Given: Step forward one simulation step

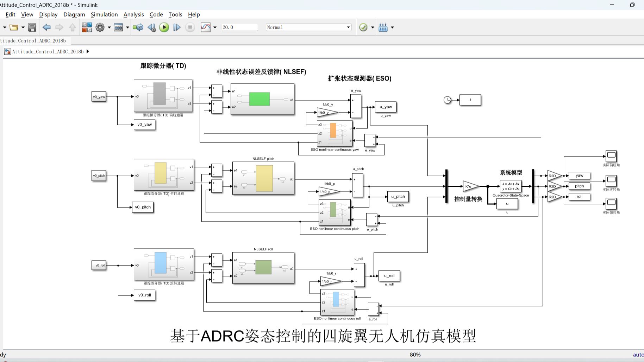Looking at the screenshot, I should 177,27.
